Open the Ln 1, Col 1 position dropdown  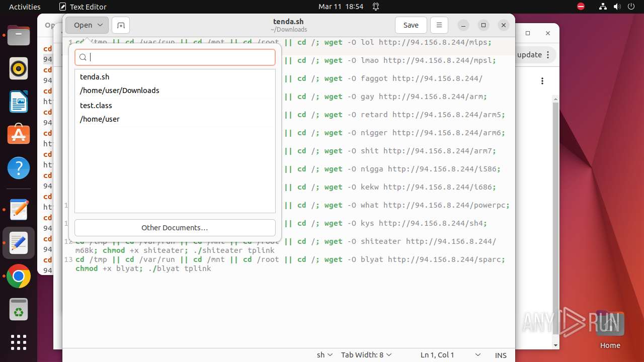tap(450, 355)
